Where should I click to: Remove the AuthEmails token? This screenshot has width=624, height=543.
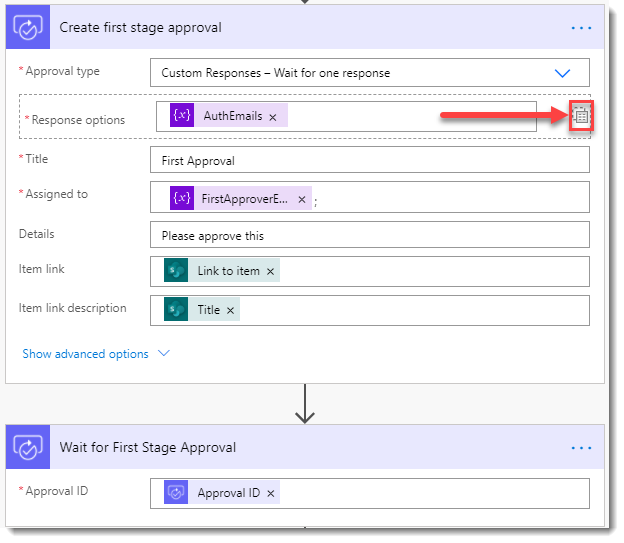(x=273, y=117)
